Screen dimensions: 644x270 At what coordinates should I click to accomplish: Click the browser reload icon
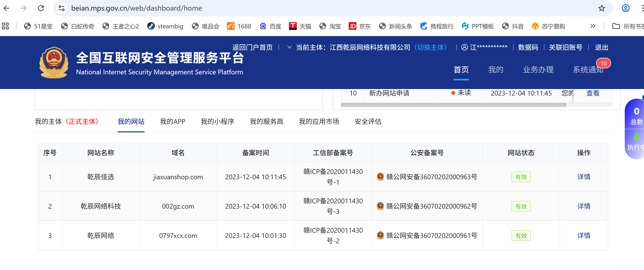[x=41, y=8]
